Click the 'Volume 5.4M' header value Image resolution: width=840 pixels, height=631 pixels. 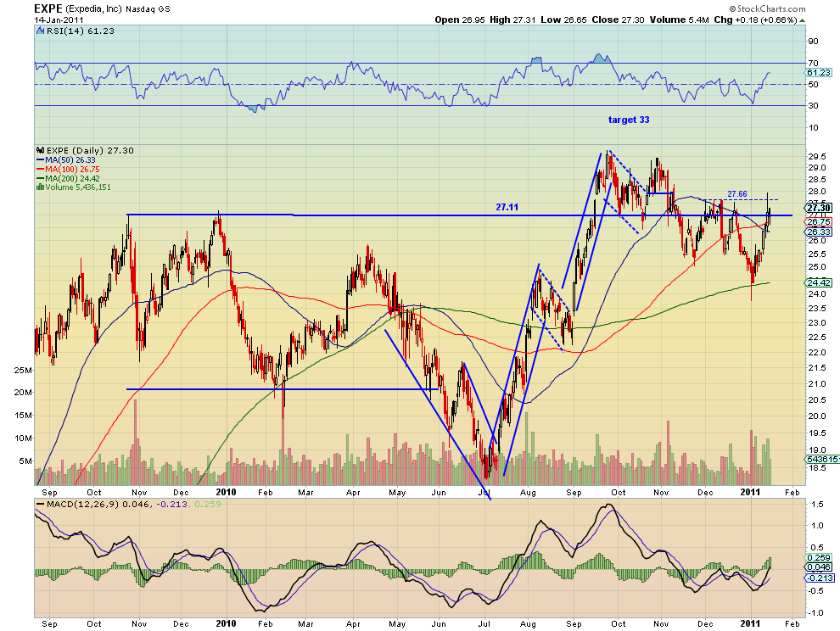680,20
